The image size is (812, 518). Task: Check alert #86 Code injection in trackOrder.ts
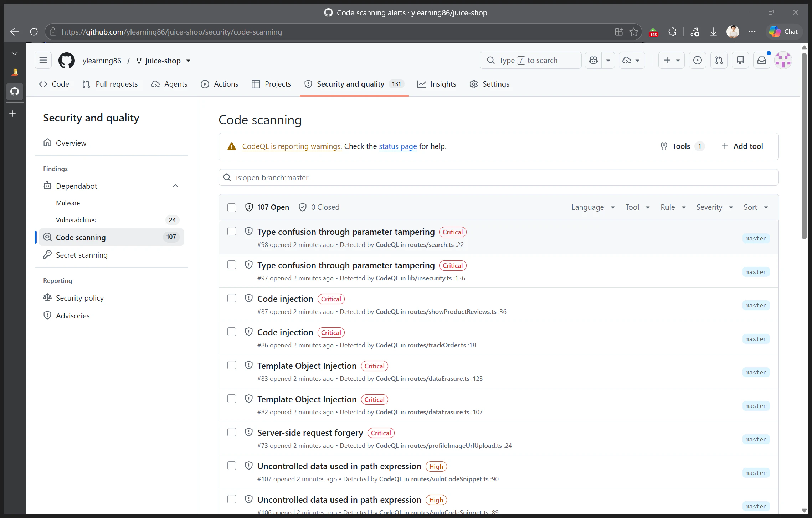coord(232,332)
